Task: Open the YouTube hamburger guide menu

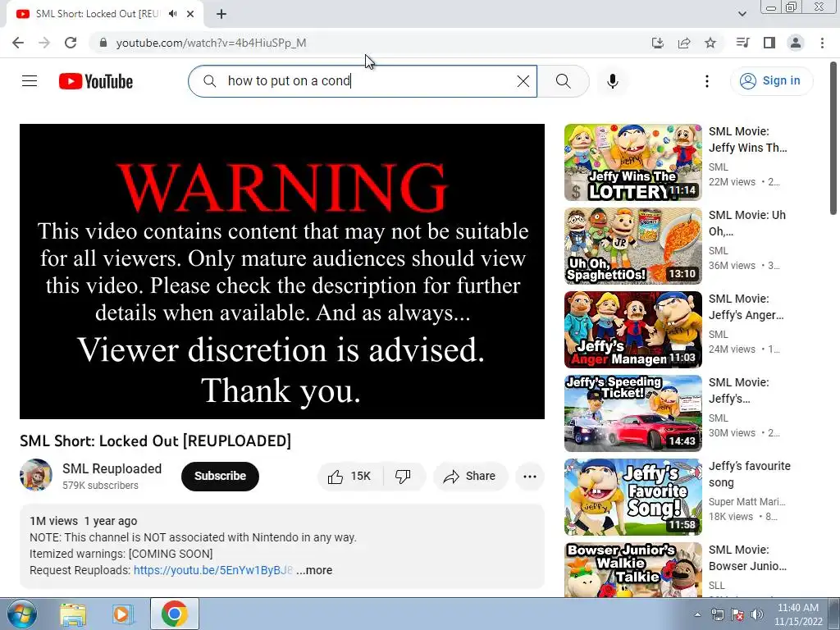Action: [x=30, y=81]
